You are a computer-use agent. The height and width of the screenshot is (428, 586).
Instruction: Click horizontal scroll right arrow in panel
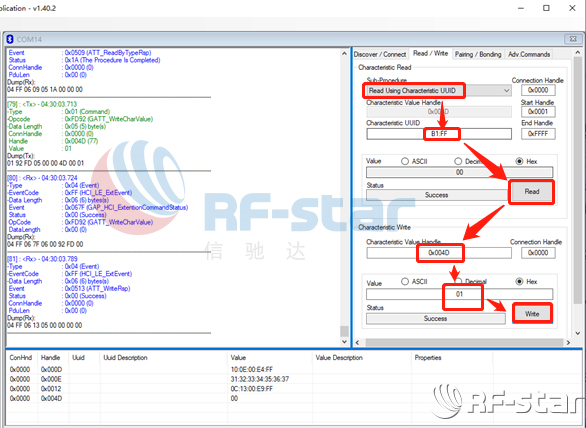[568, 342]
